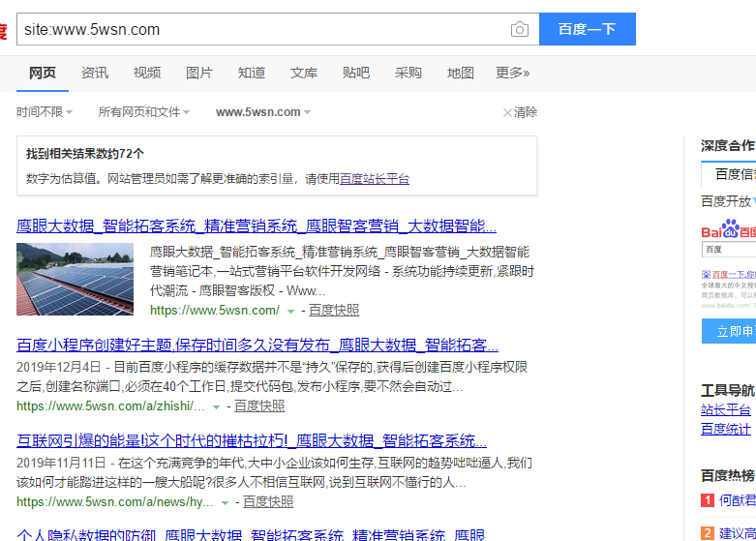
Task: Click the solar panel thumbnail
Action: tap(75, 279)
